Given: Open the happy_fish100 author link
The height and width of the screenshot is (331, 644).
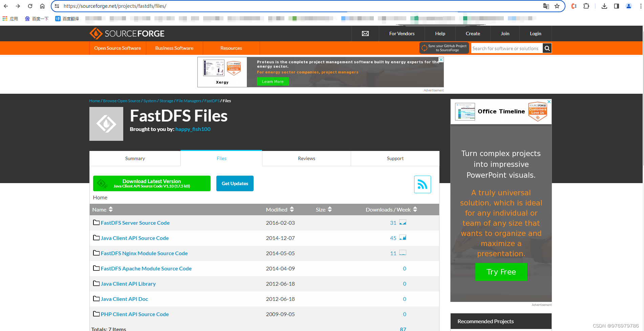Looking at the screenshot, I should coord(193,129).
